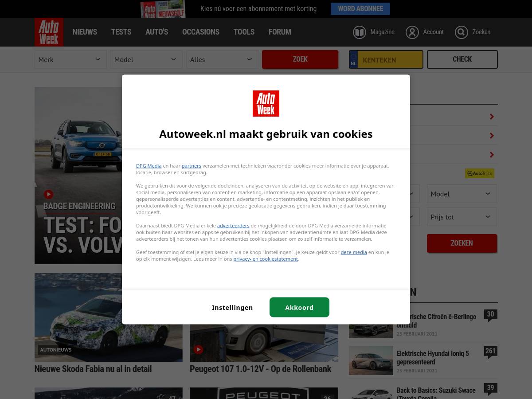Open the privacy- en cookiestatement link
532x399 pixels.
pyautogui.click(x=265, y=258)
